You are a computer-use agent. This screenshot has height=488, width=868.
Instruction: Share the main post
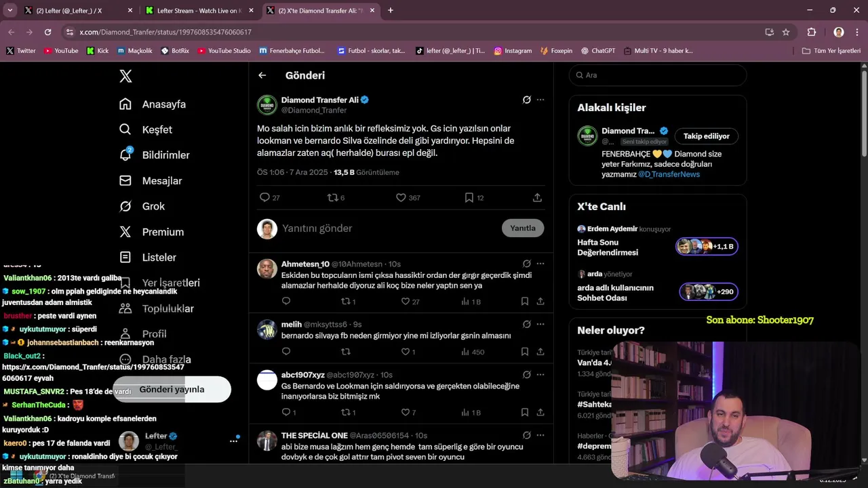[537, 197]
